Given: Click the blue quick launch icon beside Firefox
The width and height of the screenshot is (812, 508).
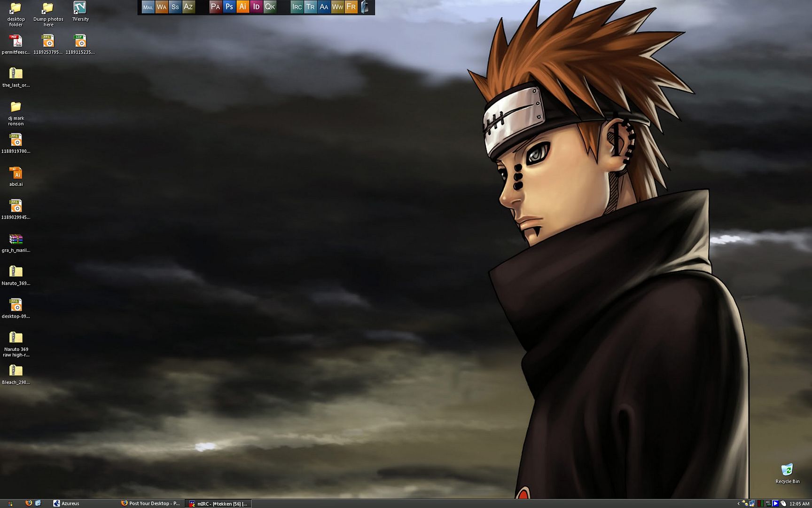Looking at the screenshot, I should (x=38, y=503).
